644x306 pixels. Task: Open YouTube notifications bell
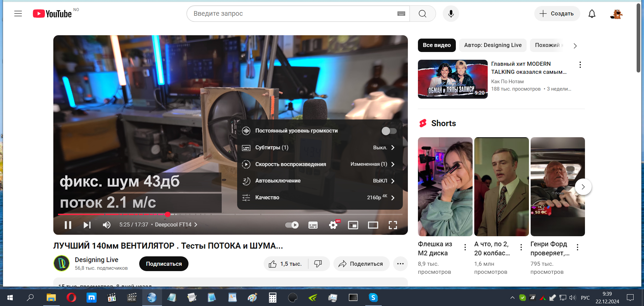(592, 14)
